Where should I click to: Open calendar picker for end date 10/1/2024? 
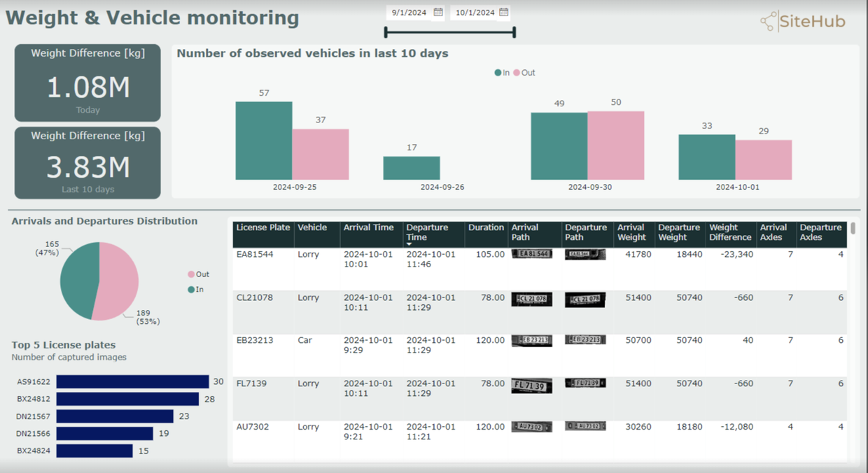coord(503,12)
